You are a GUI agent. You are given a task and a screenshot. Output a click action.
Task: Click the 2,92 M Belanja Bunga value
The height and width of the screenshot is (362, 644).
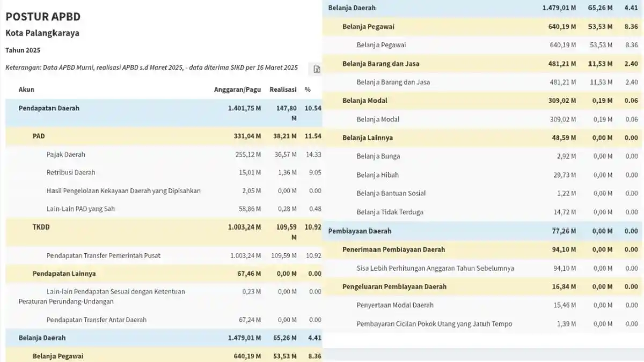coord(566,156)
